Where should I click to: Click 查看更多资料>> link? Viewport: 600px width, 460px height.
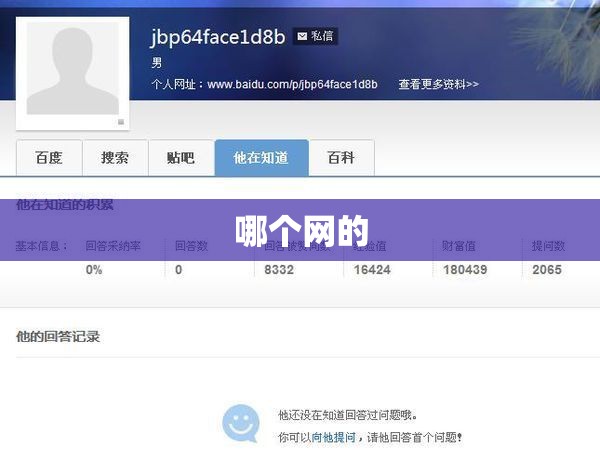click(x=439, y=84)
